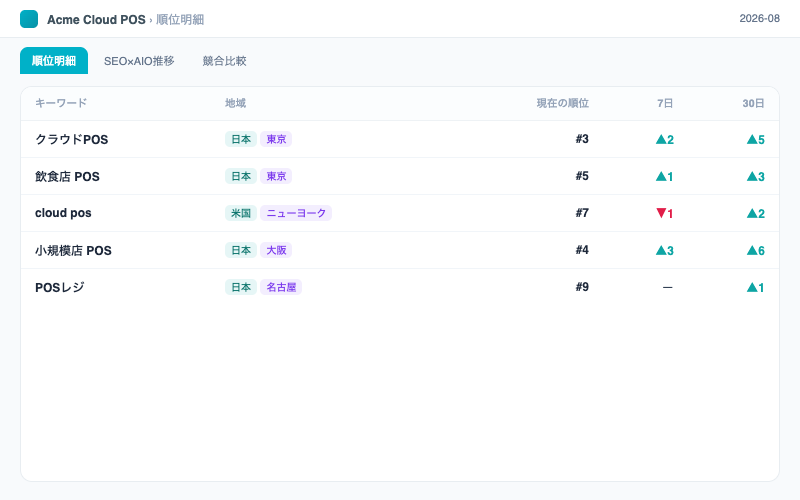The image size is (800, 500).
Task: Click the 30-day ▲2 change for cloud pos
Action: 756,214
